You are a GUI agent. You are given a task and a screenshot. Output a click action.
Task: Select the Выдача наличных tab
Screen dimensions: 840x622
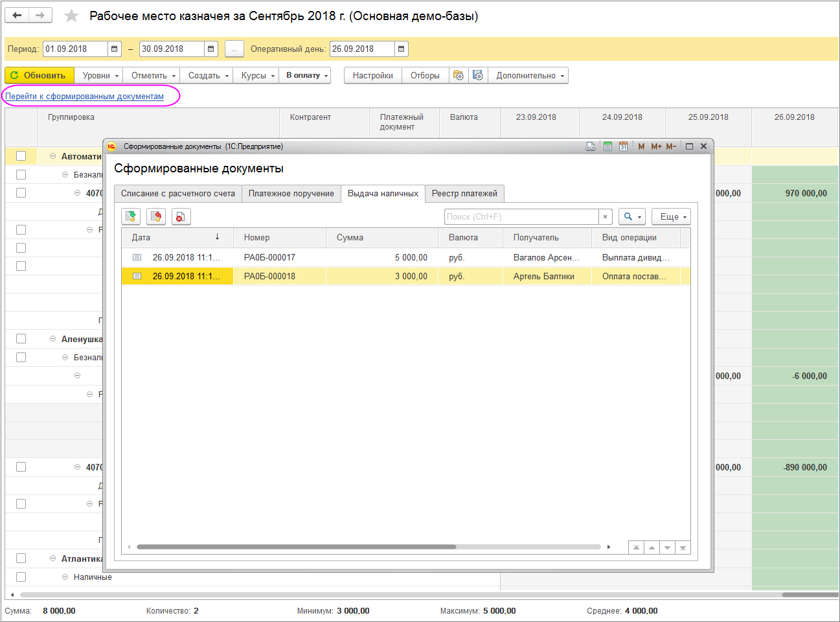tap(383, 194)
